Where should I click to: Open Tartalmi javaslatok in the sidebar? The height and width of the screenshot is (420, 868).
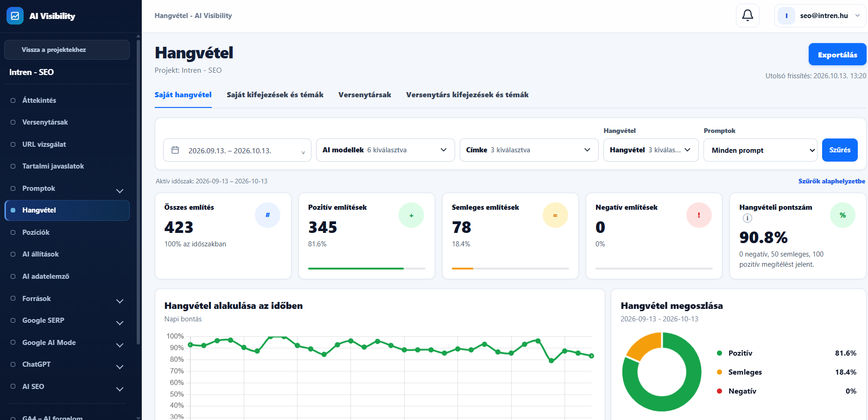[67, 166]
